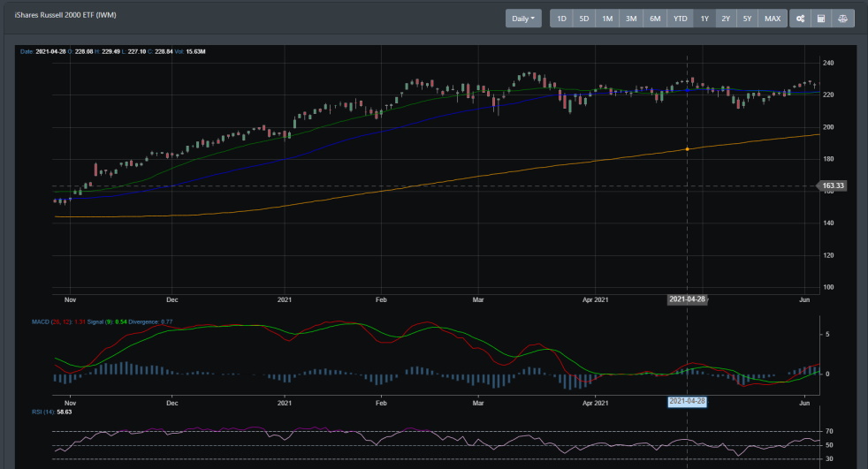Open the calculator tool icon
The image size is (868, 469).
tap(821, 19)
